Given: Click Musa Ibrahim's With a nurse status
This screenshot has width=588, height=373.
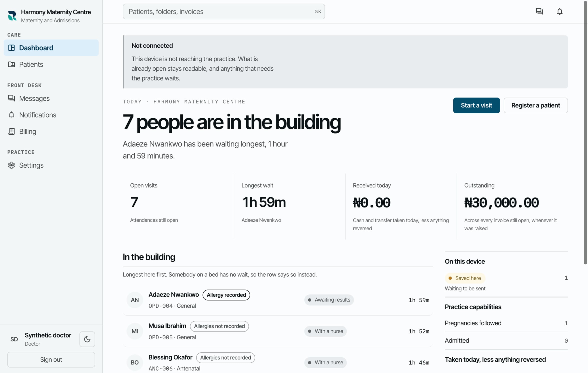Looking at the screenshot, I should point(325,331).
